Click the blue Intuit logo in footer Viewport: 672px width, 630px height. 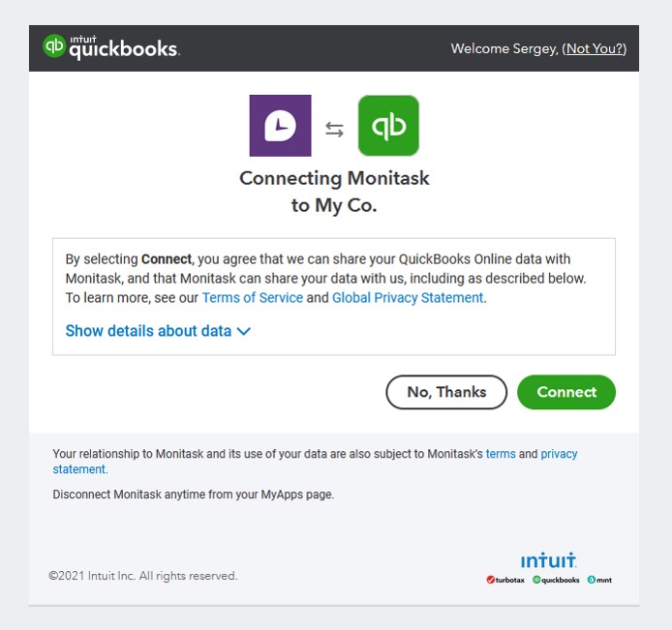coord(548,560)
